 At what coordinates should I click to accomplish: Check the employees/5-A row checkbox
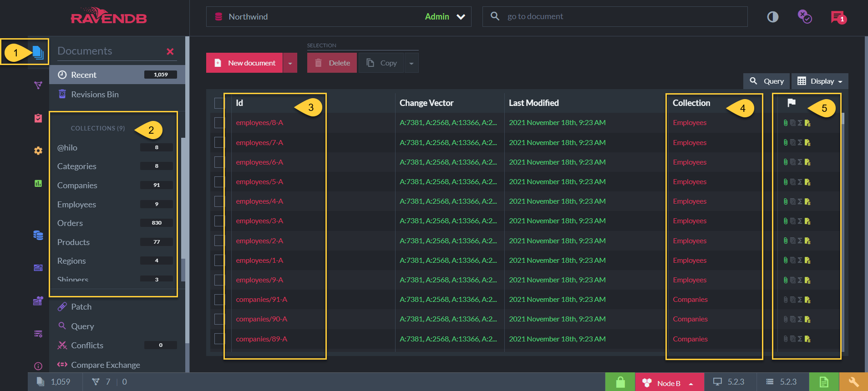pyautogui.click(x=219, y=182)
